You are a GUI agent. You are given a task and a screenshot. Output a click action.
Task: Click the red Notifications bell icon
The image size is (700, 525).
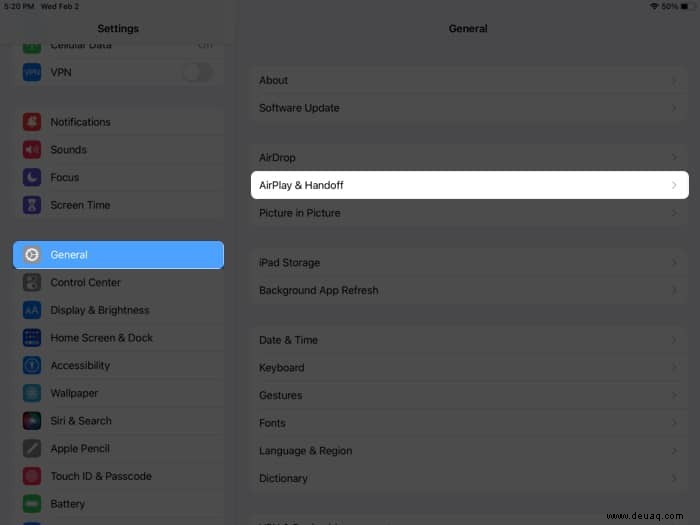pos(32,122)
